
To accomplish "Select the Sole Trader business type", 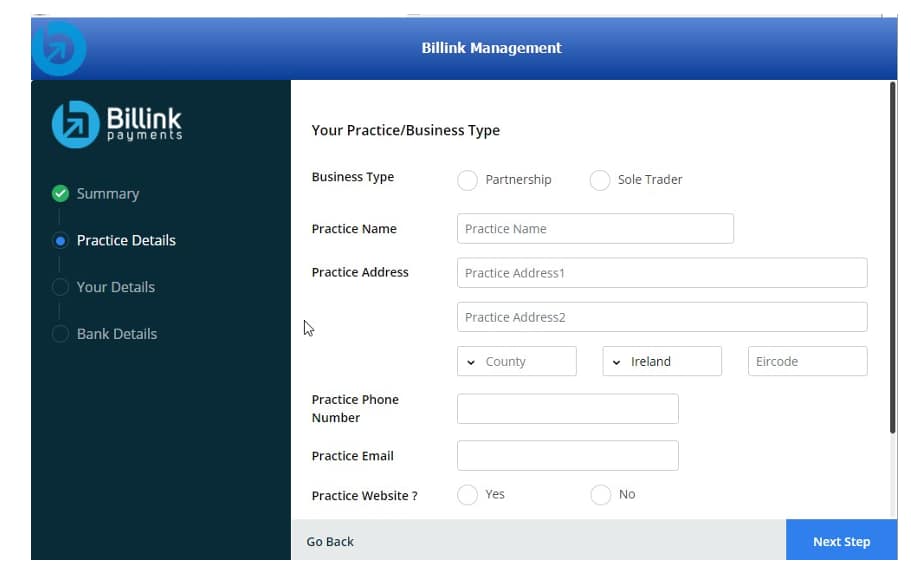I will [x=600, y=180].
